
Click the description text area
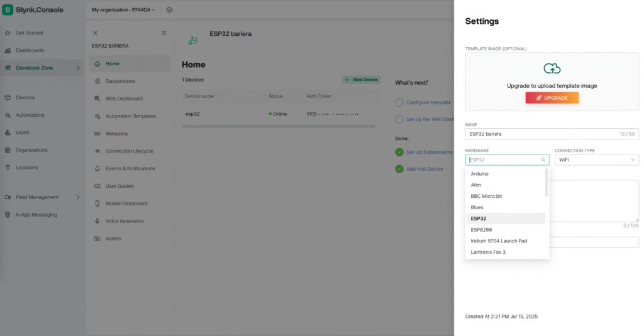point(594,201)
